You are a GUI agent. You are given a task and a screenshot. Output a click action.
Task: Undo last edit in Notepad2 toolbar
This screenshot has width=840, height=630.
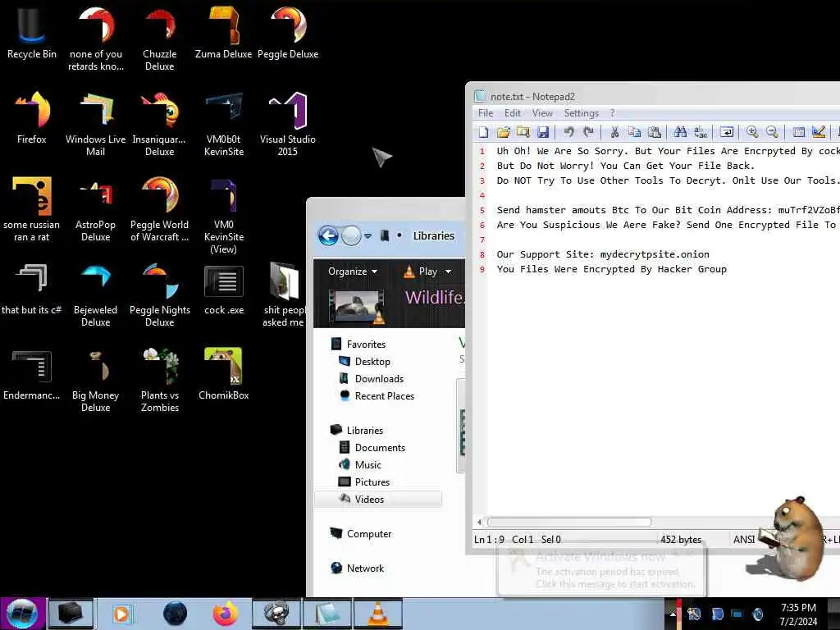[x=569, y=132]
